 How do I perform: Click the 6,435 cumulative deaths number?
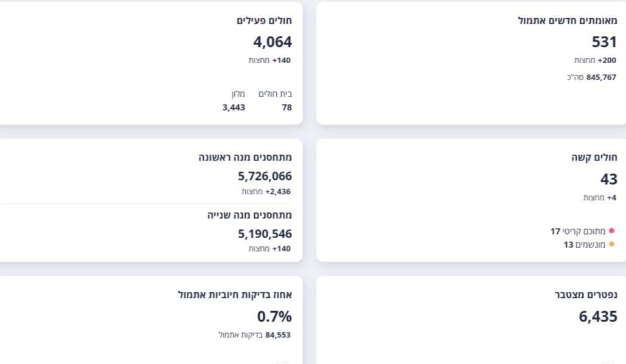click(597, 317)
